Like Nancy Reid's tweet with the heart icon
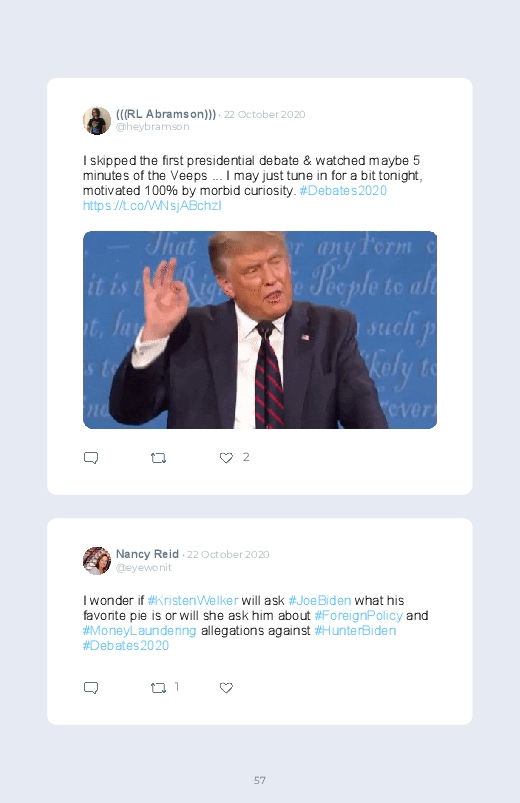The width and height of the screenshot is (520, 803). point(226,688)
